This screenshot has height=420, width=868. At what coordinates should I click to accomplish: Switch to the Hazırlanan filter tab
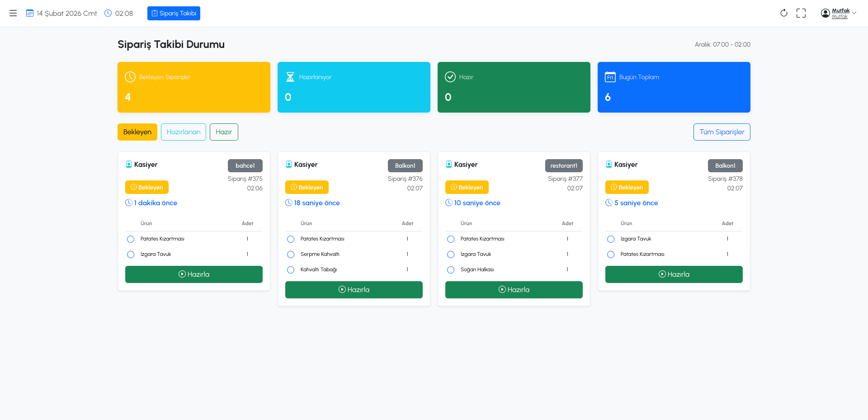tap(183, 132)
